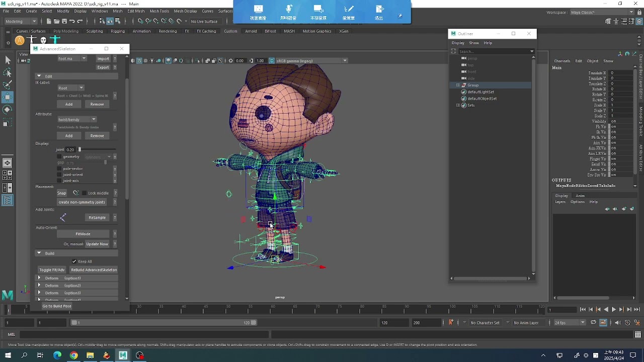This screenshot has width=644, height=362.
Task: Click the orange A shelf icon
Action: [20, 41]
